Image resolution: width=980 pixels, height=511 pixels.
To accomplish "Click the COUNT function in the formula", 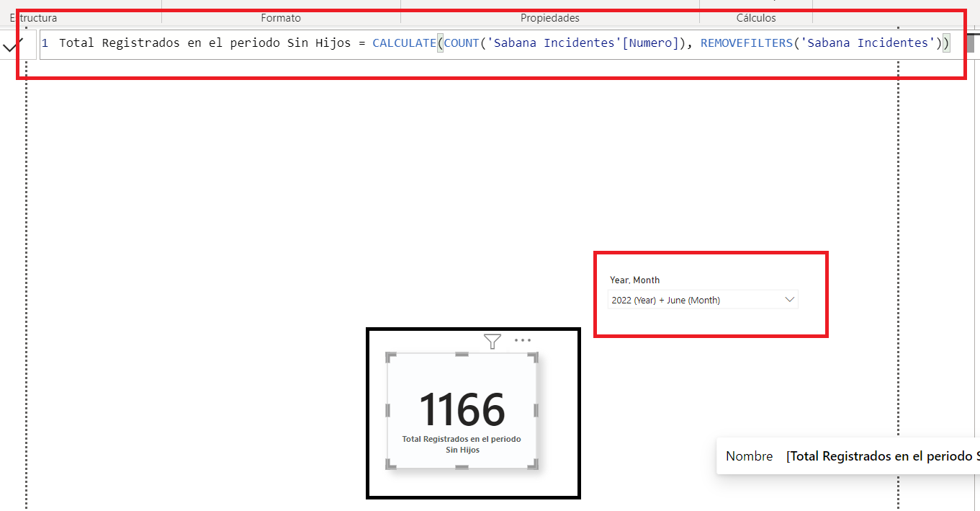I will pos(462,43).
